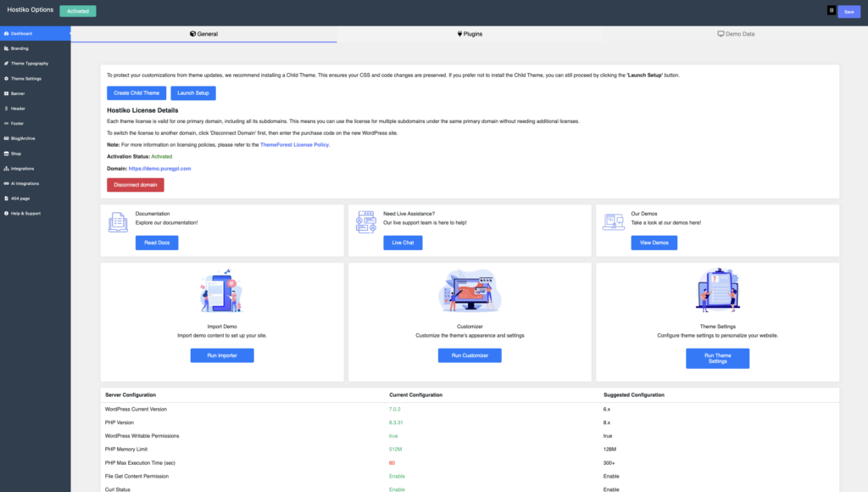The width and height of the screenshot is (868, 492).
Task: Click the View Demos button
Action: pyautogui.click(x=654, y=243)
